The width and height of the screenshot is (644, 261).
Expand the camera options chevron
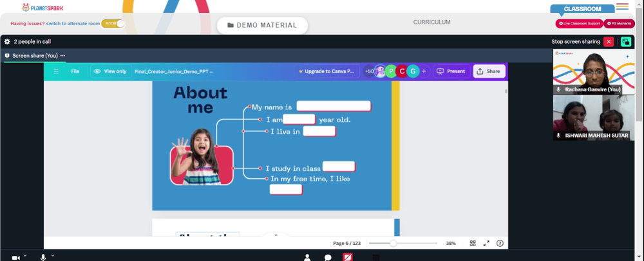[x=25, y=255]
